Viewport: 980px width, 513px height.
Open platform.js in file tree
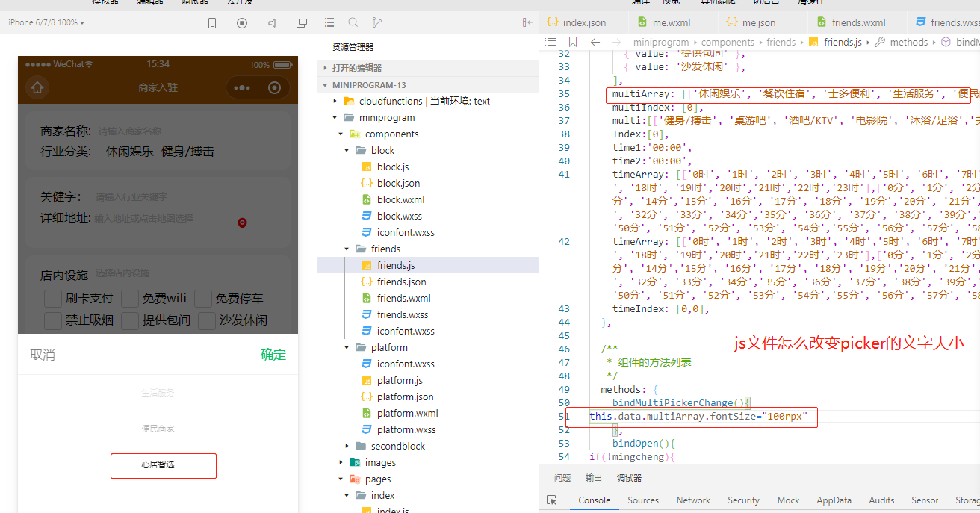400,380
